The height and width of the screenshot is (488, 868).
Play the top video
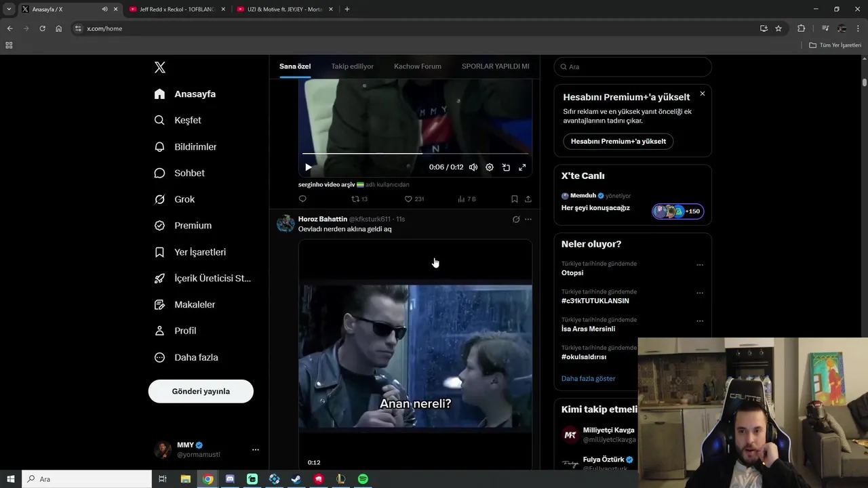click(309, 167)
